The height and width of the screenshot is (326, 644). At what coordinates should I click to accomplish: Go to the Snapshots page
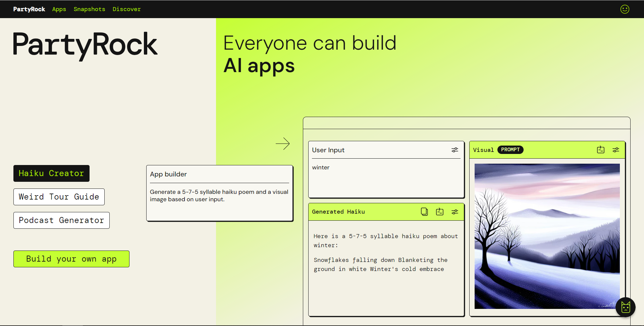pyautogui.click(x=89, y=9)
